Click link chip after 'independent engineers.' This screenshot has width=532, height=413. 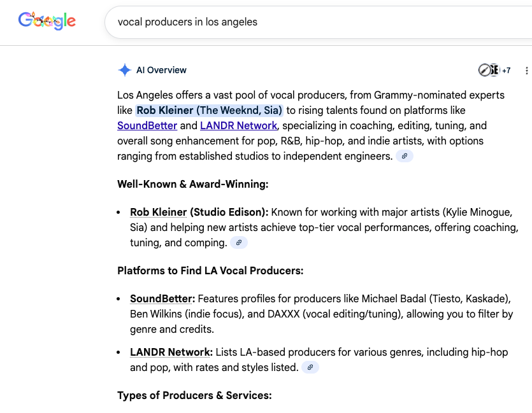[405, 156]
